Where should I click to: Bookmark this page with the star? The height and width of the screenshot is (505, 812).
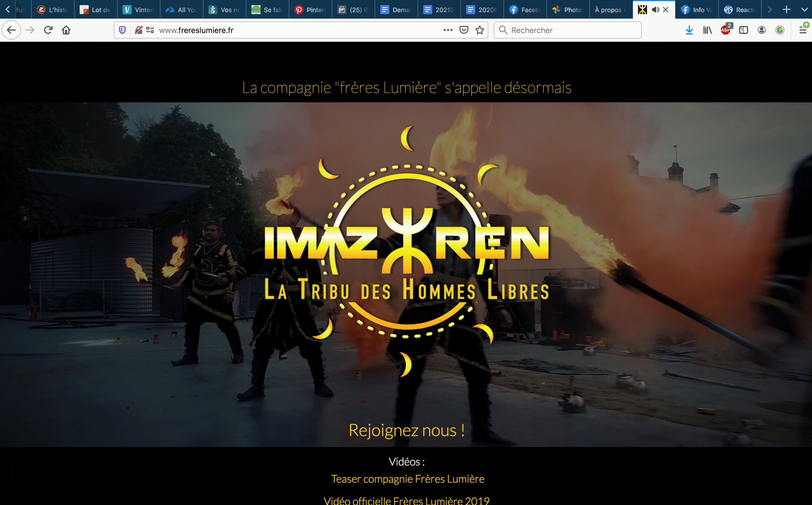coord(480,30)
